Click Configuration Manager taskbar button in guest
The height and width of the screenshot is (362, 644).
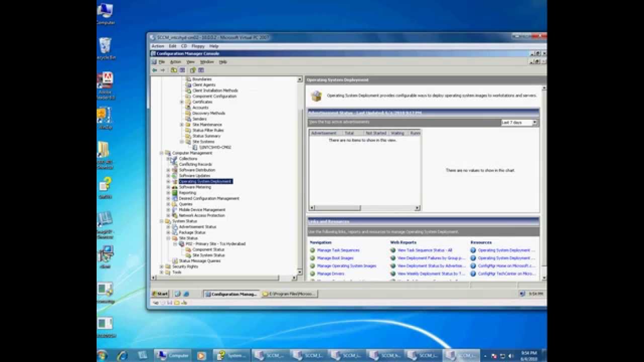tap(231, 294)
